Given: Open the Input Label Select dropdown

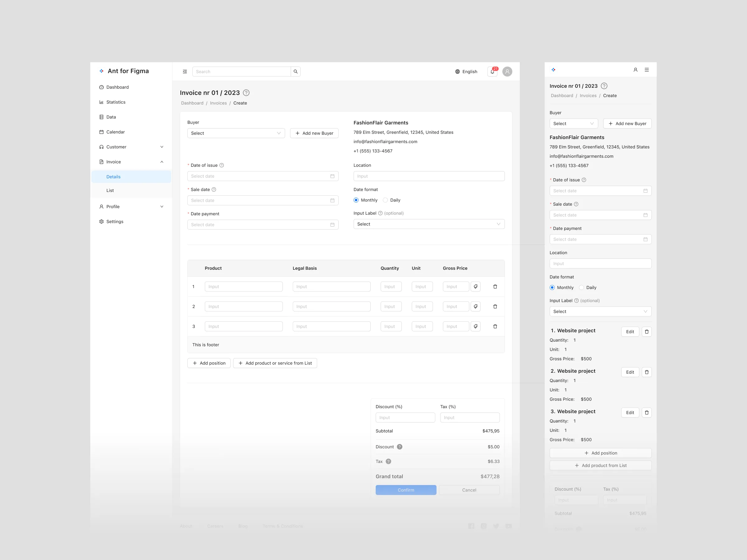Looking at the screenshot, I should coord(429,224).
